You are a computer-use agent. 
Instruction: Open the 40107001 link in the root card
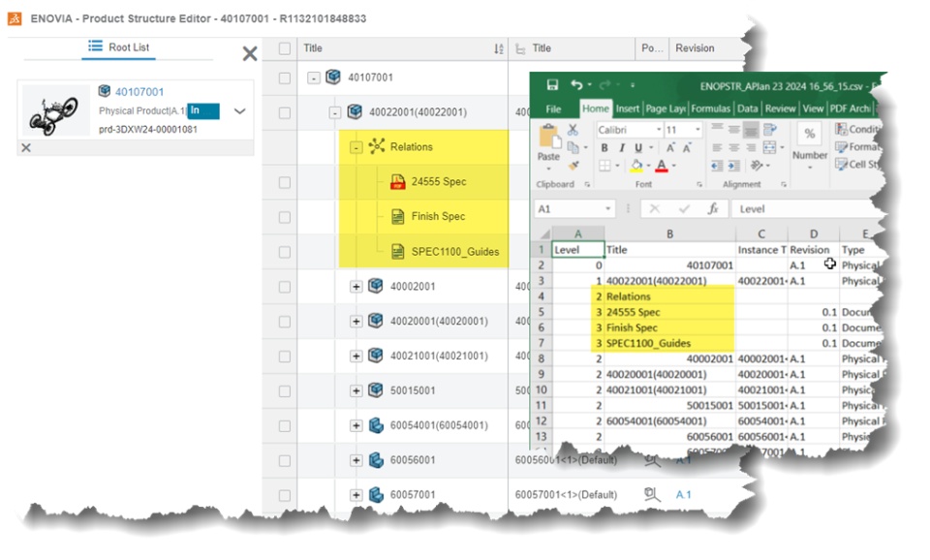(139, 92)
